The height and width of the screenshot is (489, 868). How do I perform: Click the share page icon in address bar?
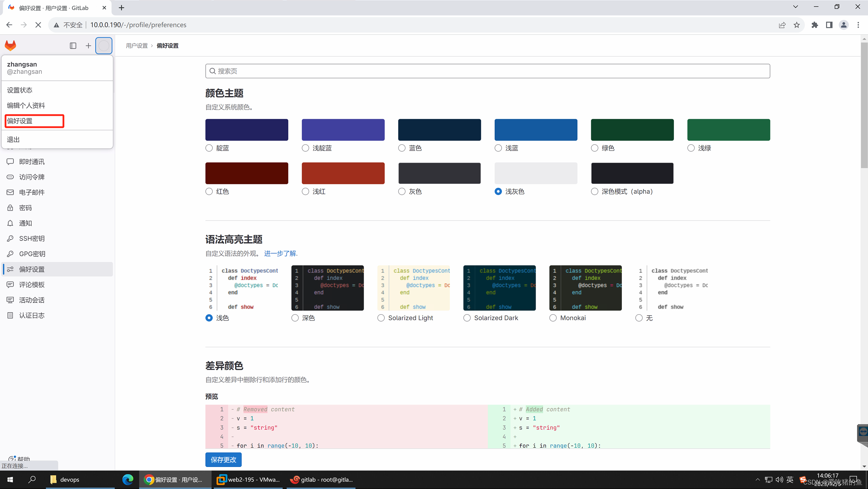pos(782,25)
